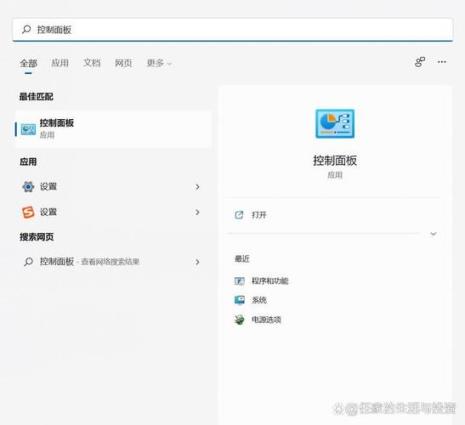Click the 控制面板 search input field

(x=233, y=30)
